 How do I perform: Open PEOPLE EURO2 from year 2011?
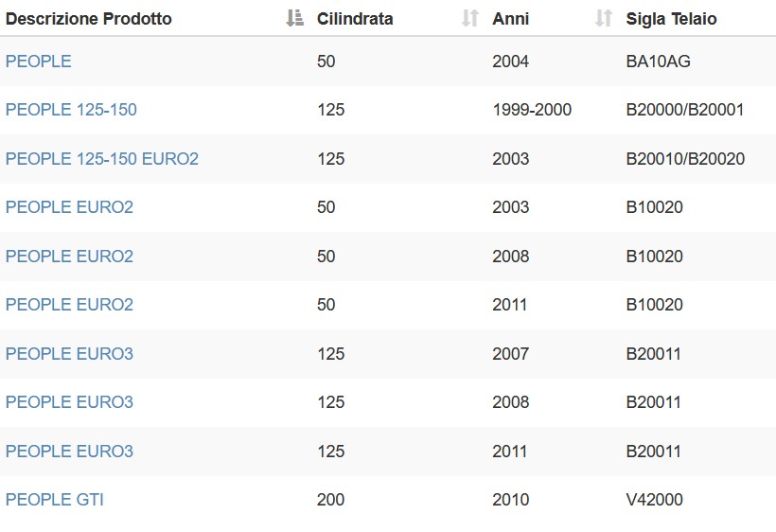(69, 305)
